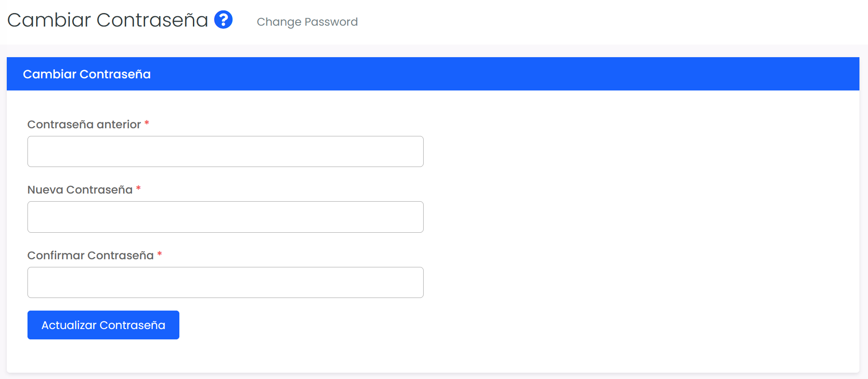Click into the Nueva Contraseña field
Screen dimensions: 868x379
(x=225, y=217)
